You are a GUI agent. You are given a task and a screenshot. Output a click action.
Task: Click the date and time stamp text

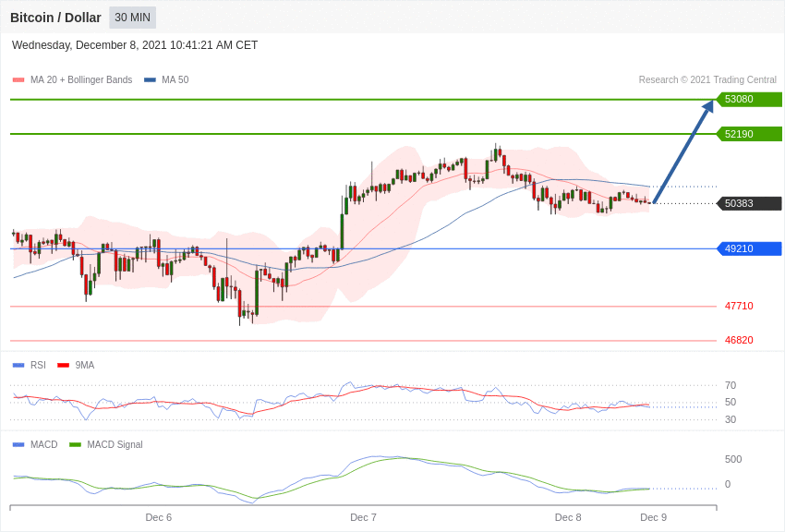pos(135,45)
